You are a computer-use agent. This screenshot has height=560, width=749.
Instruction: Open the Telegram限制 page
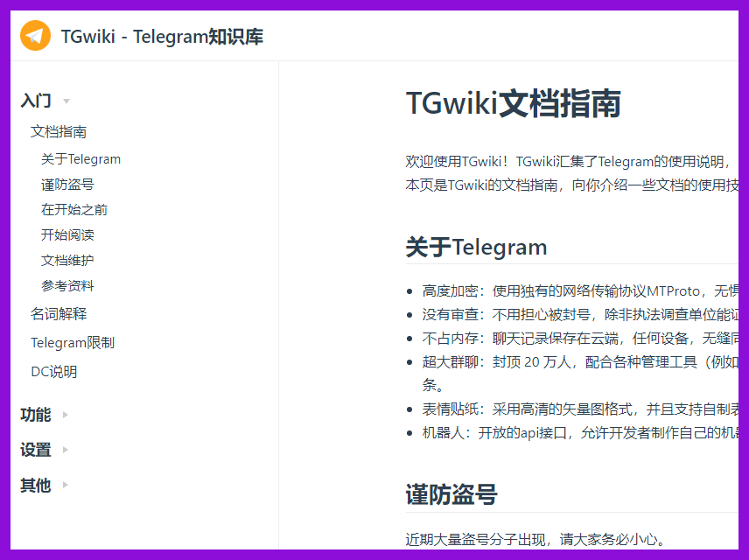pyautogui.click(x=73, y=343)
